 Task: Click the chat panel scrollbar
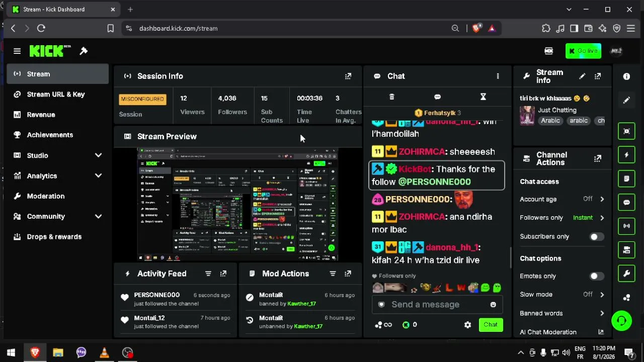click(x=510, y=257)
